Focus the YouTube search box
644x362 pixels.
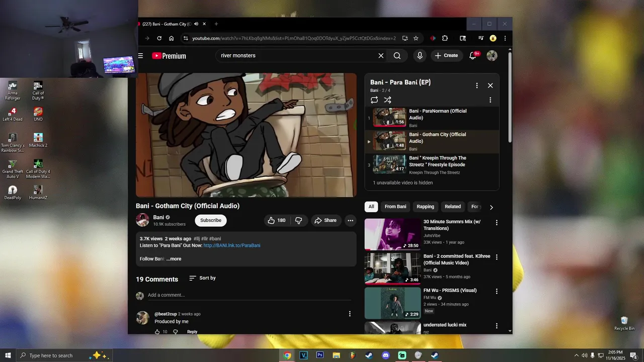[x=297, y=56]
